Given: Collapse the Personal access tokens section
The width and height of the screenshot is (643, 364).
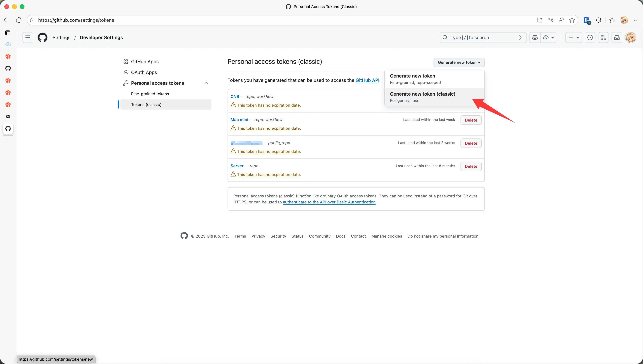Looking at the screenshot, I should (x=206, y=83).
